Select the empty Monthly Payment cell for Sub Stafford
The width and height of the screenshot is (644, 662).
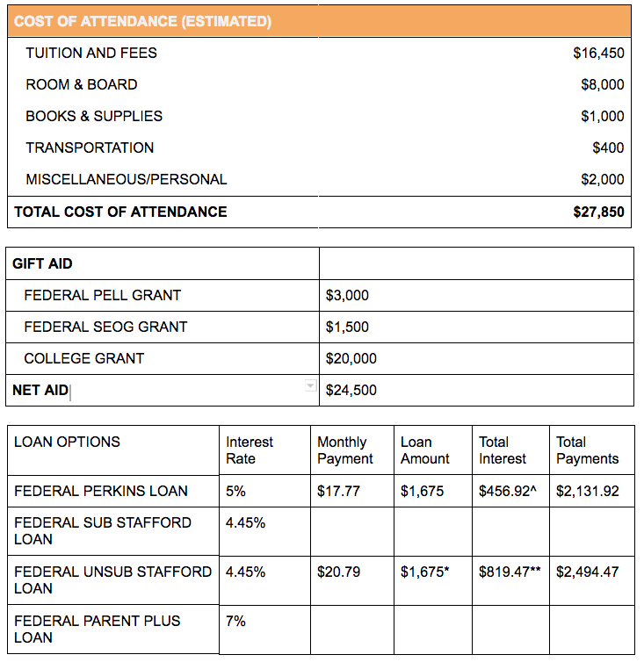[x=351, y=531]
